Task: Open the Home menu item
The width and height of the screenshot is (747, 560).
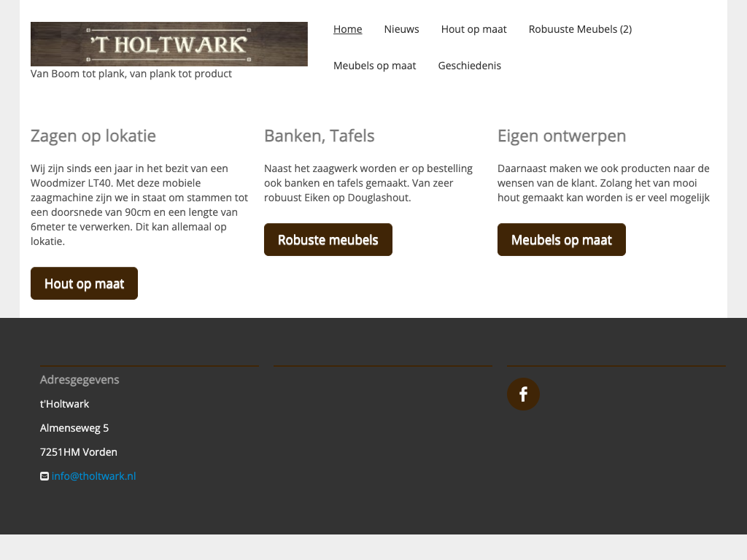Action: (347, 29)
